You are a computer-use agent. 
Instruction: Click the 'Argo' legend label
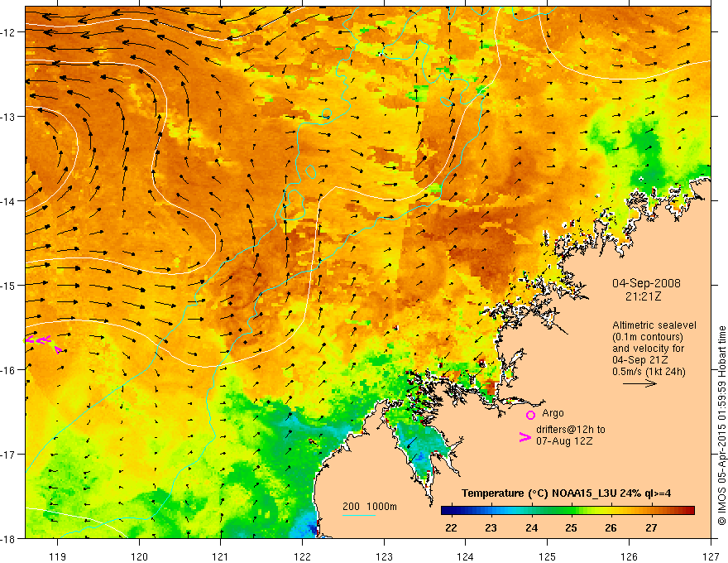coord(553,413)
